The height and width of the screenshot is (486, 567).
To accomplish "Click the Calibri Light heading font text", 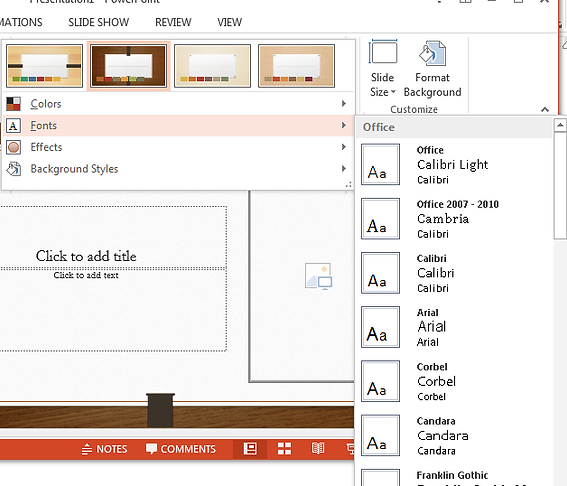I will (452, 165).
